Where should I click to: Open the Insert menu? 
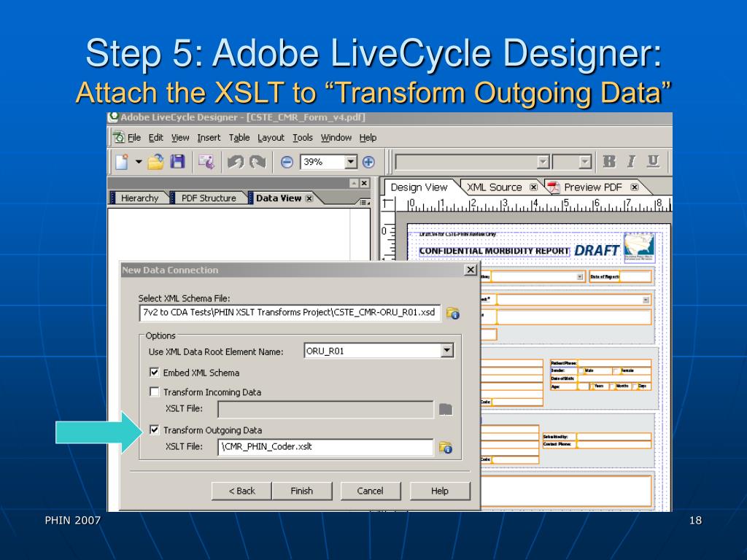point(209,138)
